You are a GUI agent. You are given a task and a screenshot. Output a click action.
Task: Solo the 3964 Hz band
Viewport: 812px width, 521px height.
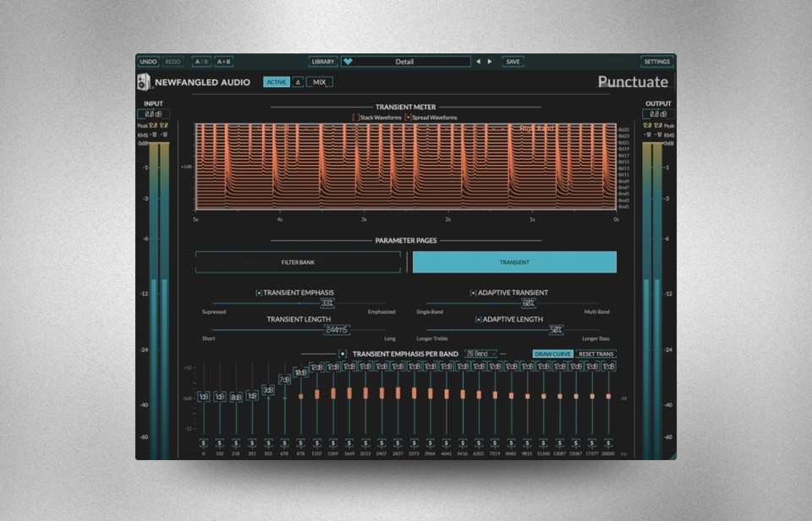pos(431,443)
